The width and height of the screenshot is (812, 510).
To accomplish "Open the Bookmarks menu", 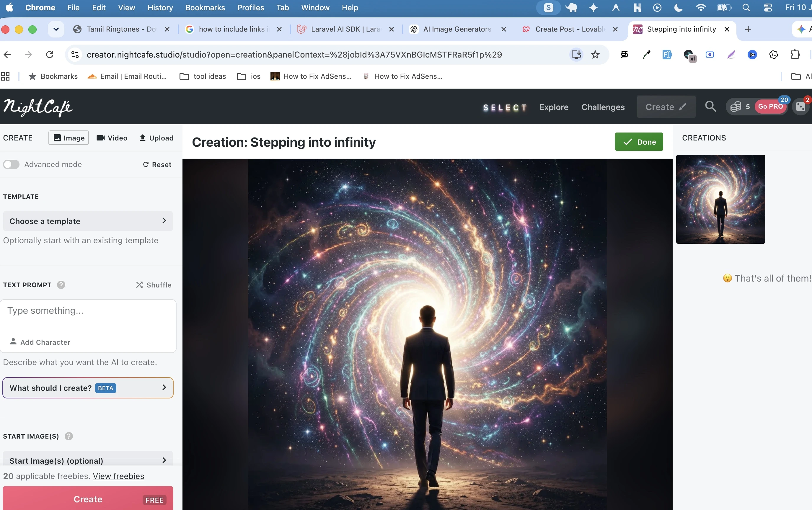I will click(205, 7).
